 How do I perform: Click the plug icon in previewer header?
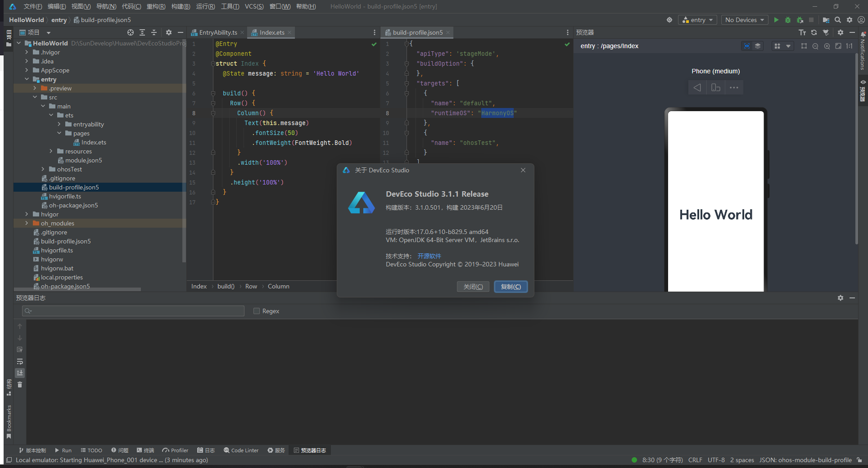826,32
